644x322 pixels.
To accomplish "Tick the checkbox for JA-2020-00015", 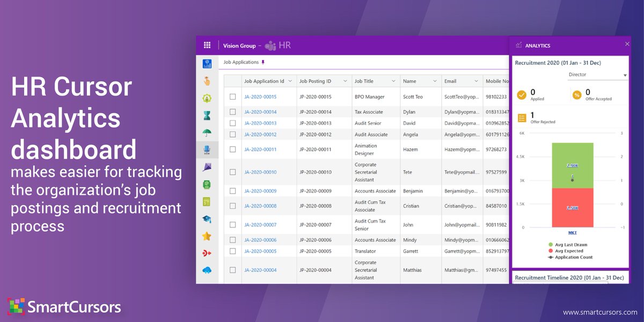I will 233,97.
